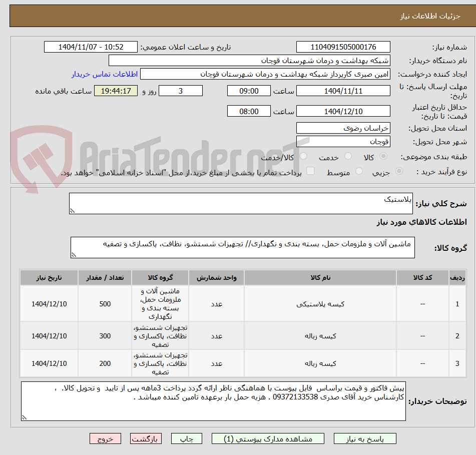Click کیسه زباله in row 2
The image size is (476, 455).
[x=320, y=336]
